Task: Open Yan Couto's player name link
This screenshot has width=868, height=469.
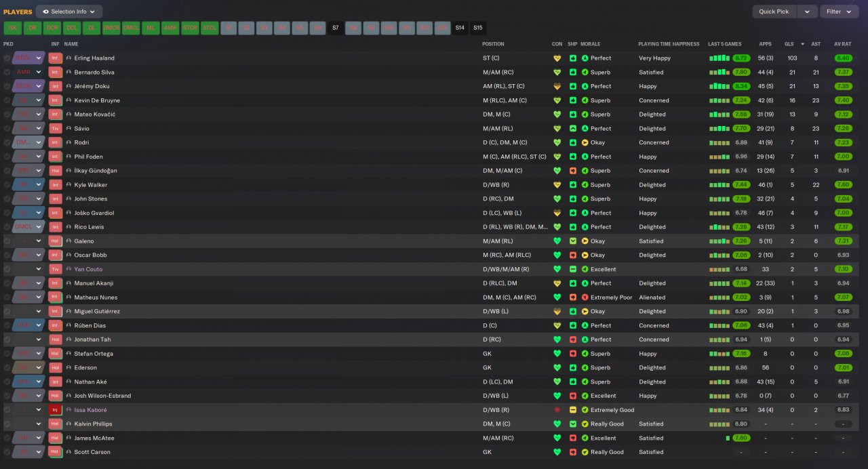Action: tap(88, 269)
